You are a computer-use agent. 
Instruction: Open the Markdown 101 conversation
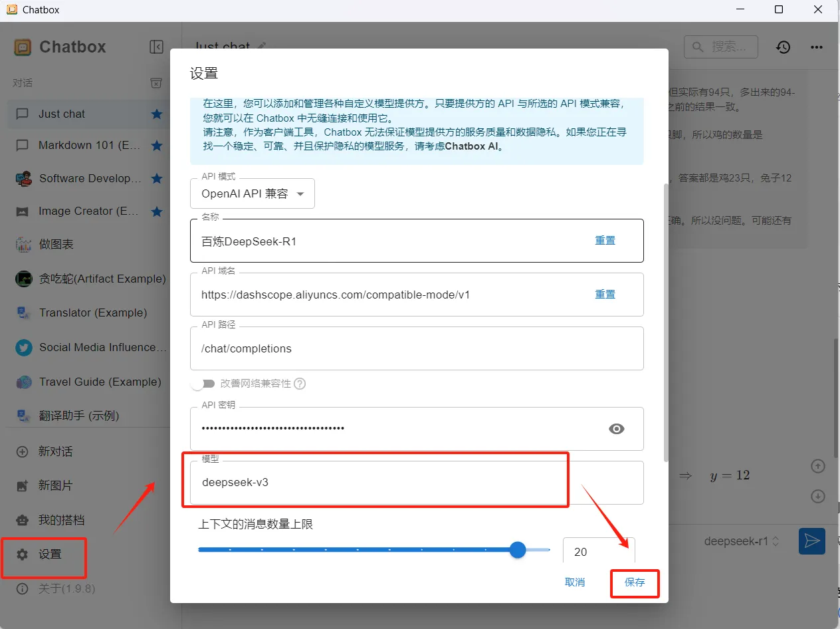[x=89, y=146]
